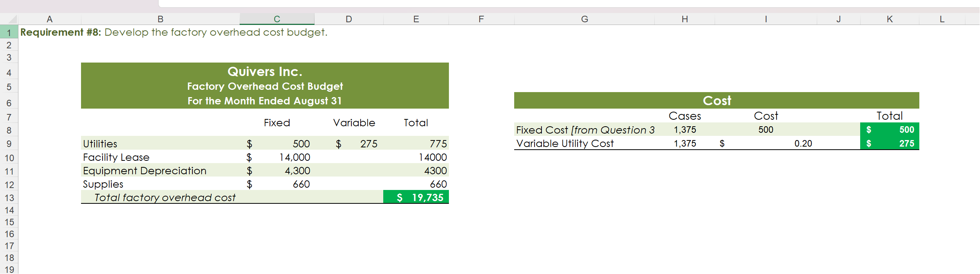Screen dimensions: 980x274
Task: Click the Utilities row label
Action: (100, 144)
